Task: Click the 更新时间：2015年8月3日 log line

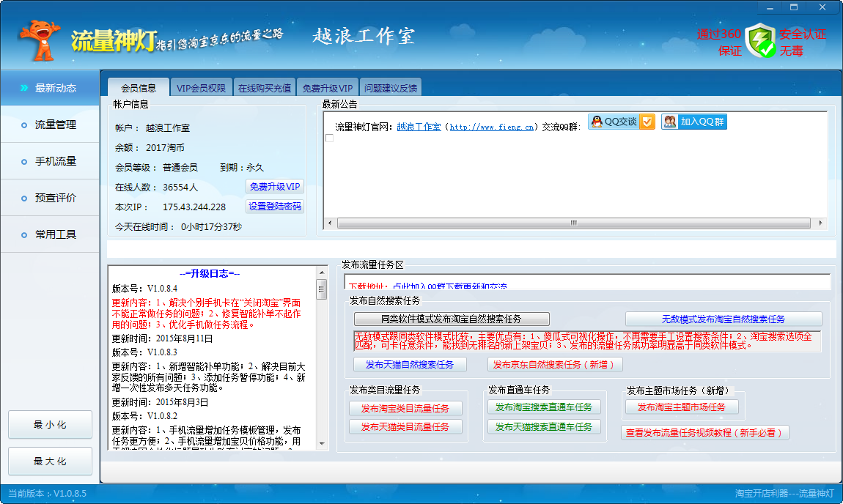Action: point(161,402)
